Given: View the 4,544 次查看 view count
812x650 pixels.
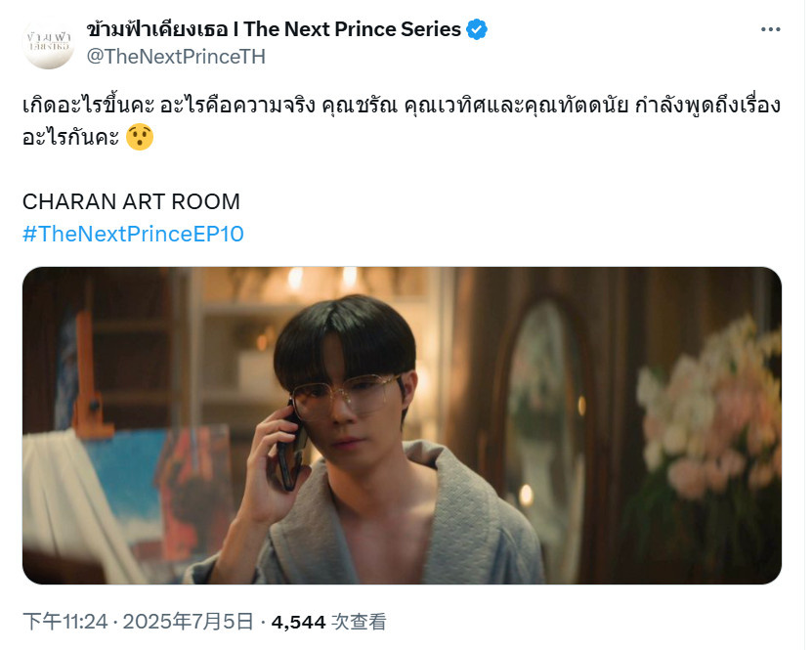Looking at the screenshot, I should pyautogui.click(x=329, y=622).
